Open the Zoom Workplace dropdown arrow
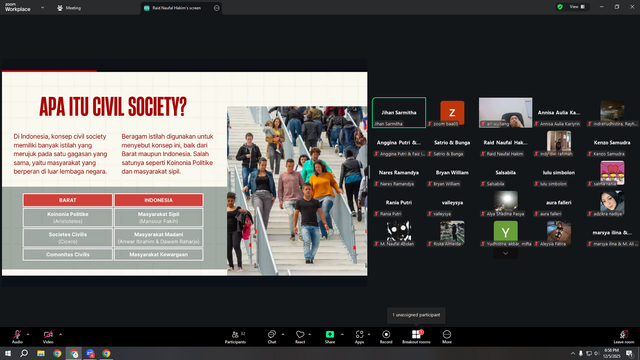 tap(42, 7)
